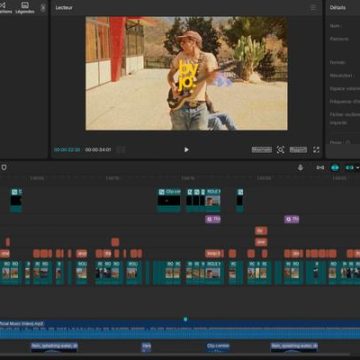Click the video preview frame with guitarist

click(x=186, y=73)
